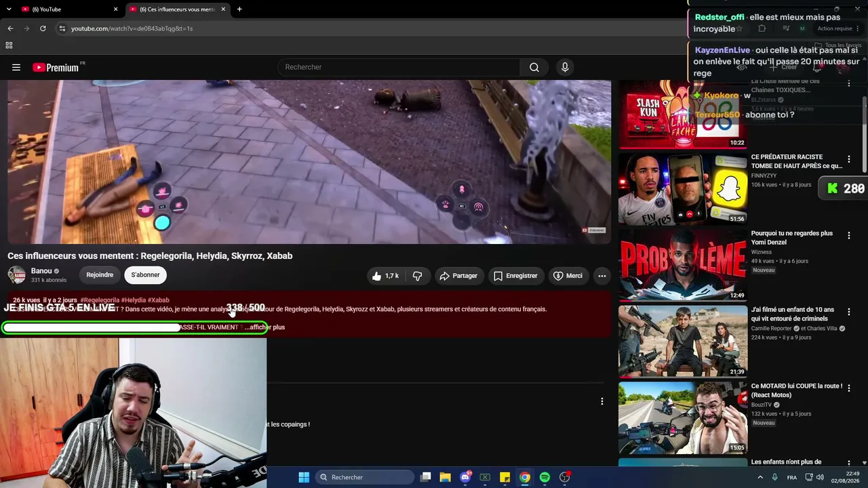Open the 15:05 motorcycle react thumbnail
Screen dimensions: 868x488
[x=683, y=418]
